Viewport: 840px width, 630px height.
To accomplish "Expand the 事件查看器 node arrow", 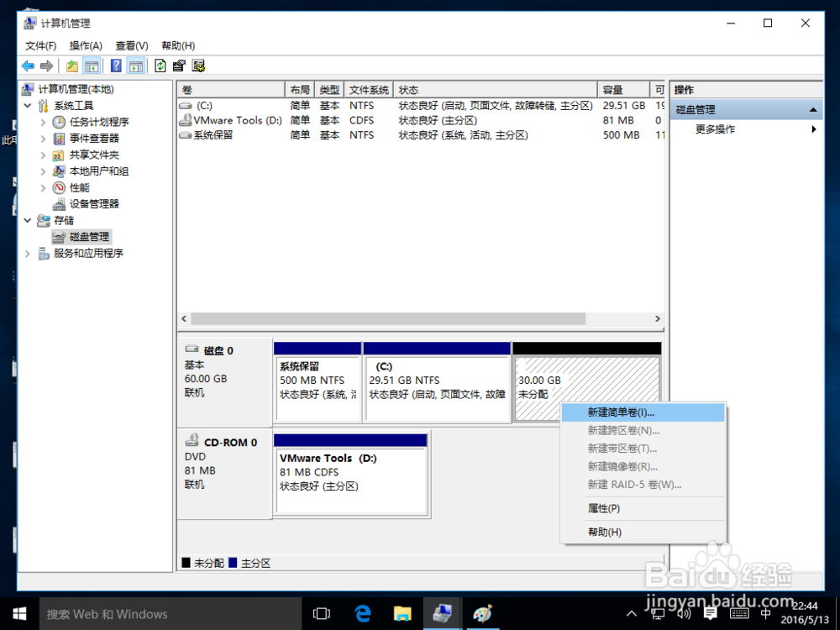I will [44, 139].
